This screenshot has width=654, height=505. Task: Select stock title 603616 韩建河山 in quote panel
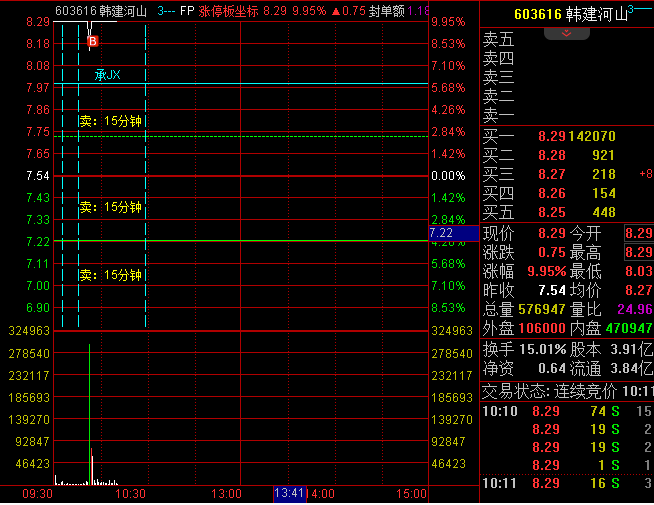click(569, 14)
